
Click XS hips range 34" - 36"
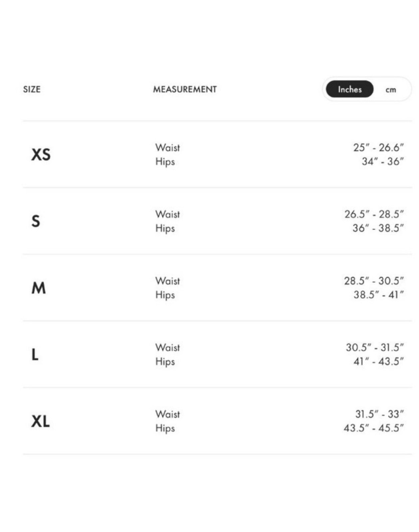[x=383, y=162]
